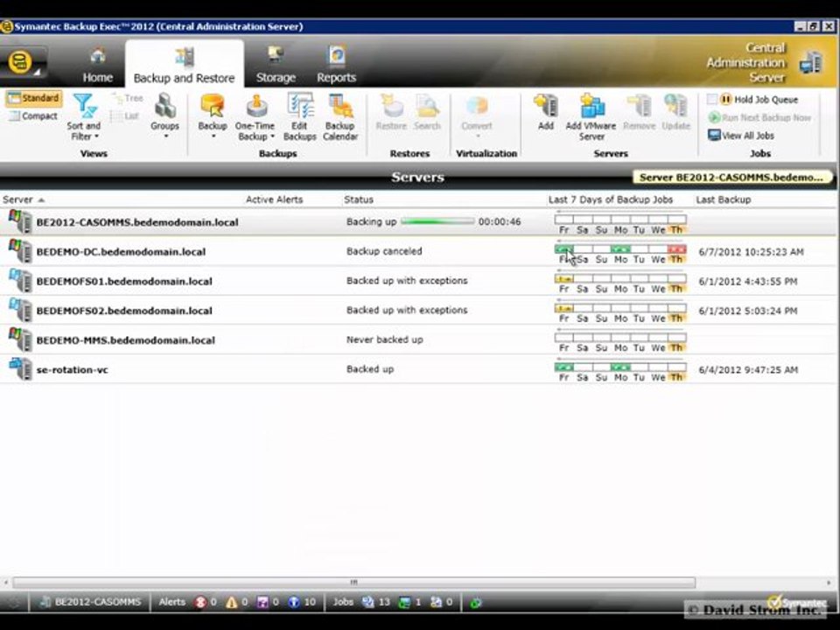
Task: Click the green status icon after Jobs
Action: click(475, 603)
